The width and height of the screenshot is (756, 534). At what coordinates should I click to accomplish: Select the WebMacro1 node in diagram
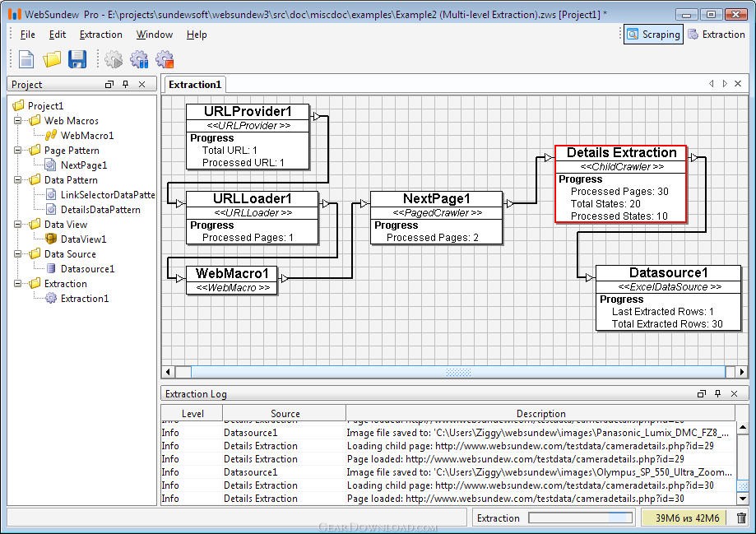[x=232, y=280]
